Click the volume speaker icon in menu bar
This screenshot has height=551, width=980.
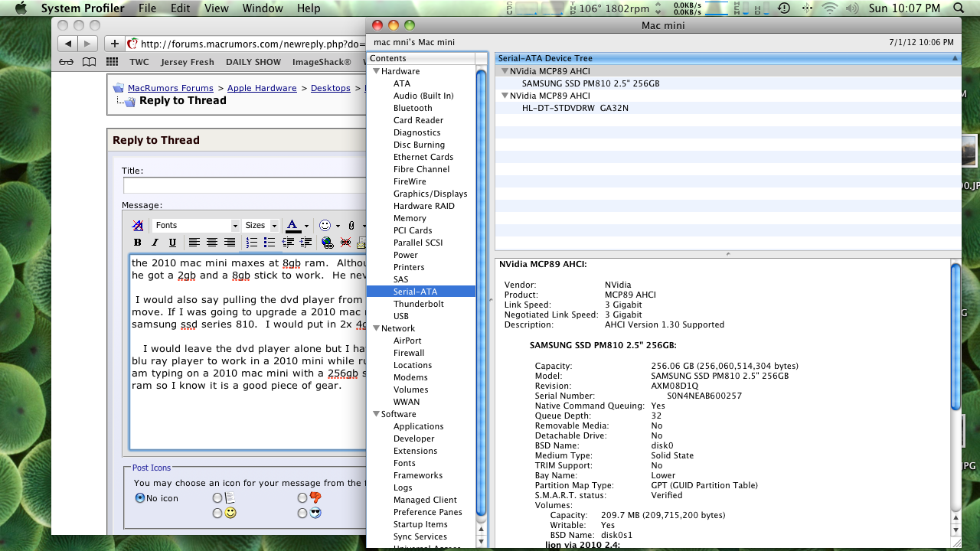point(854,8)
